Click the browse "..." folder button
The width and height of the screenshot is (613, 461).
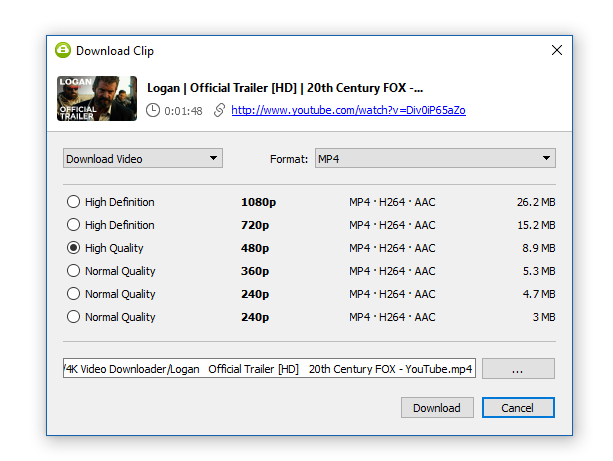(518, 368)
